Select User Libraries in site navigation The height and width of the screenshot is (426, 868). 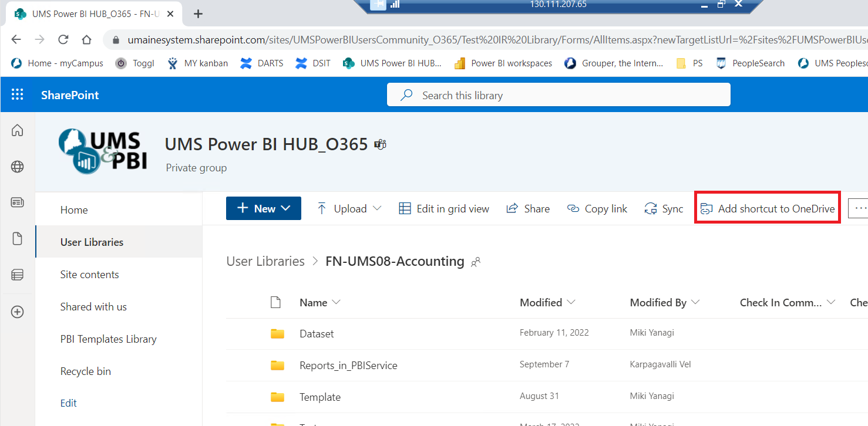coord(92,242)
